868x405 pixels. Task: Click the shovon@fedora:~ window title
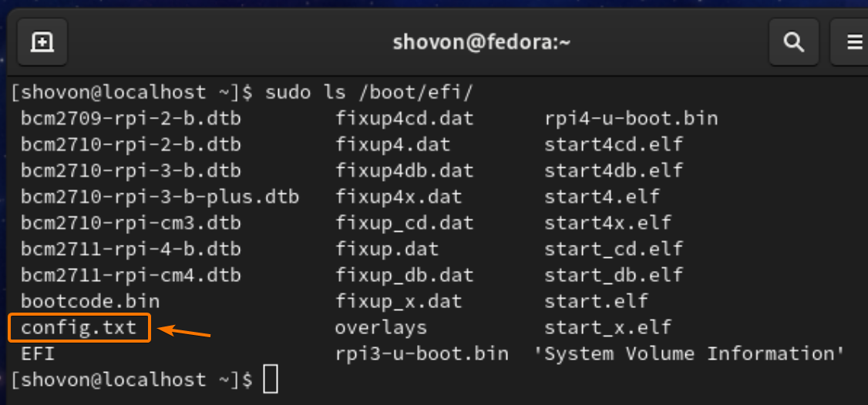click(482, 42)
